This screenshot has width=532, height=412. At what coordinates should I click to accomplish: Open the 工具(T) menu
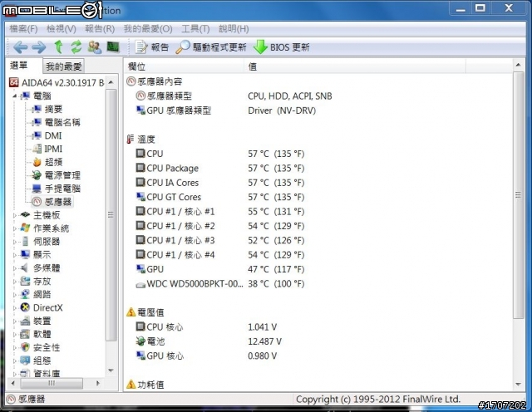[x=195, y=29]
